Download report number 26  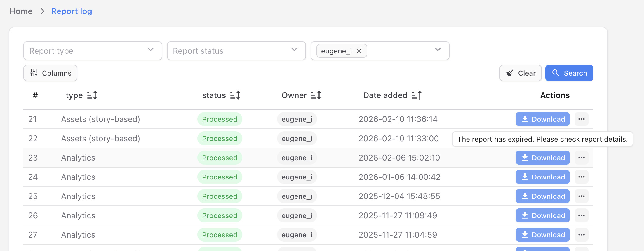pos(542,215)
